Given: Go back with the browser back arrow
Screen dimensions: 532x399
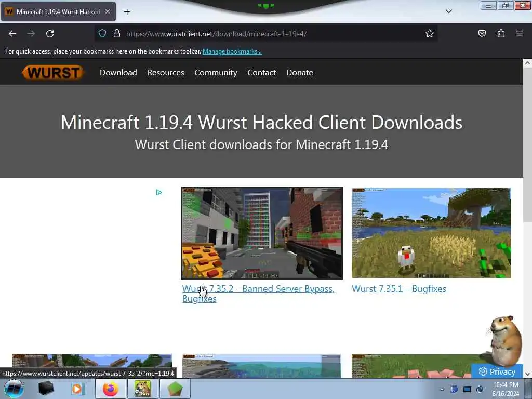Looking at the screenshot, I should (x=12, y=34).
